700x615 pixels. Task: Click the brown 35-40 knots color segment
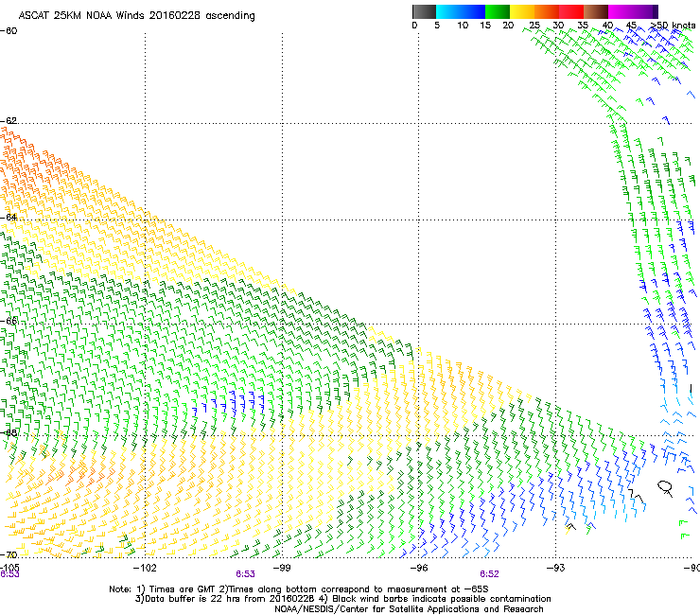(596, 11)
